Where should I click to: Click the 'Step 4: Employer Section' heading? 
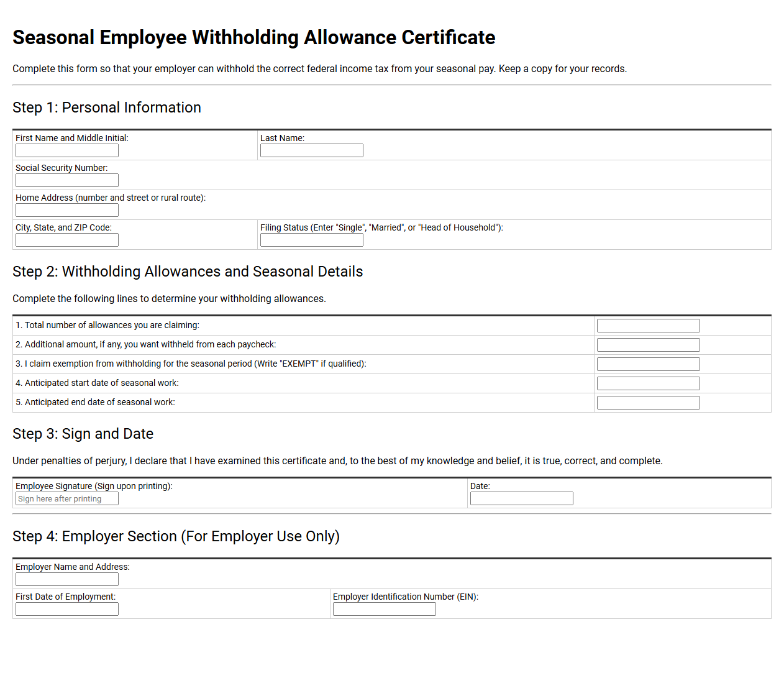(x=176, y=536)
